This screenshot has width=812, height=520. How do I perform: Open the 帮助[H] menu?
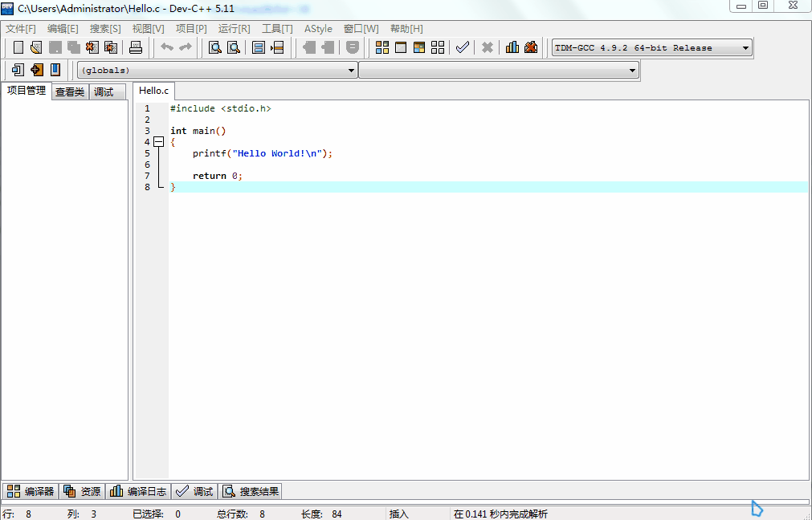406,29
